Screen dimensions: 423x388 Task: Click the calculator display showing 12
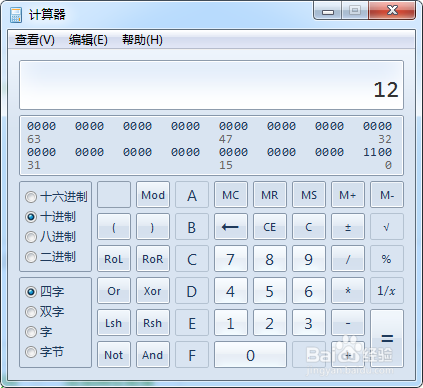click(211, 85)
